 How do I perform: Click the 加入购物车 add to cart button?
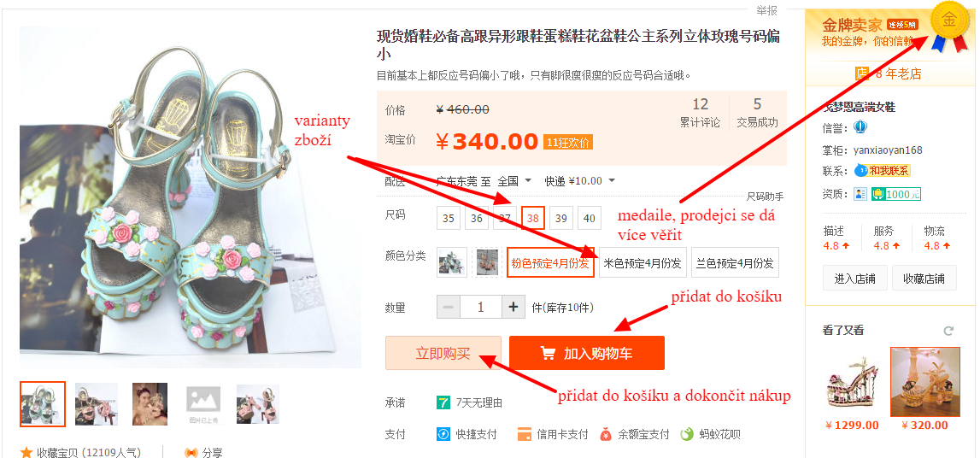point(587,353)
